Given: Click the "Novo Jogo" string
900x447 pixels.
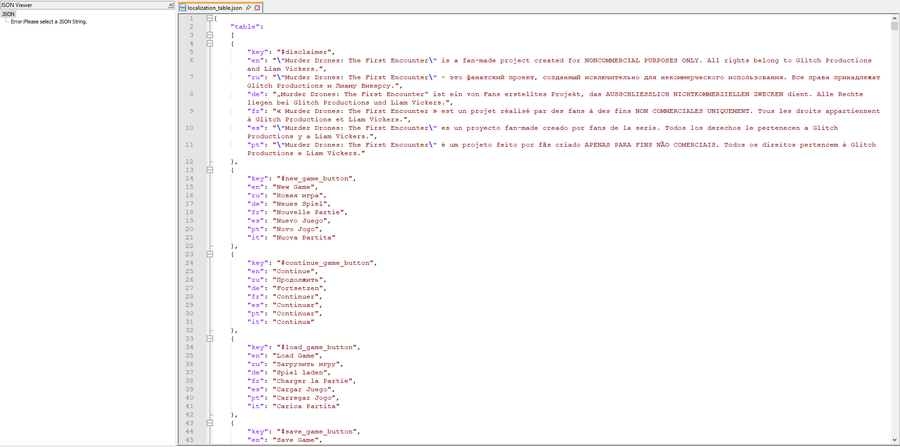Looking at the screenshot, I should [x=297, y=229].
